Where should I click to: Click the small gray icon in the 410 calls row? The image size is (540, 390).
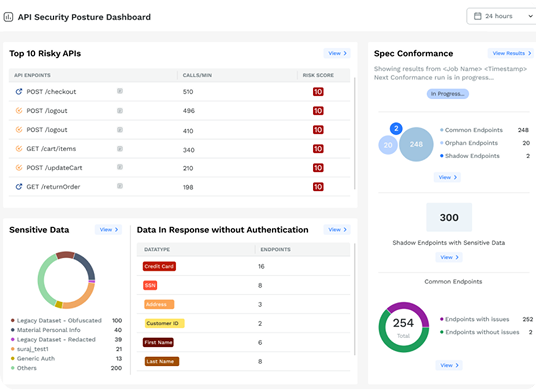point(120,130)
